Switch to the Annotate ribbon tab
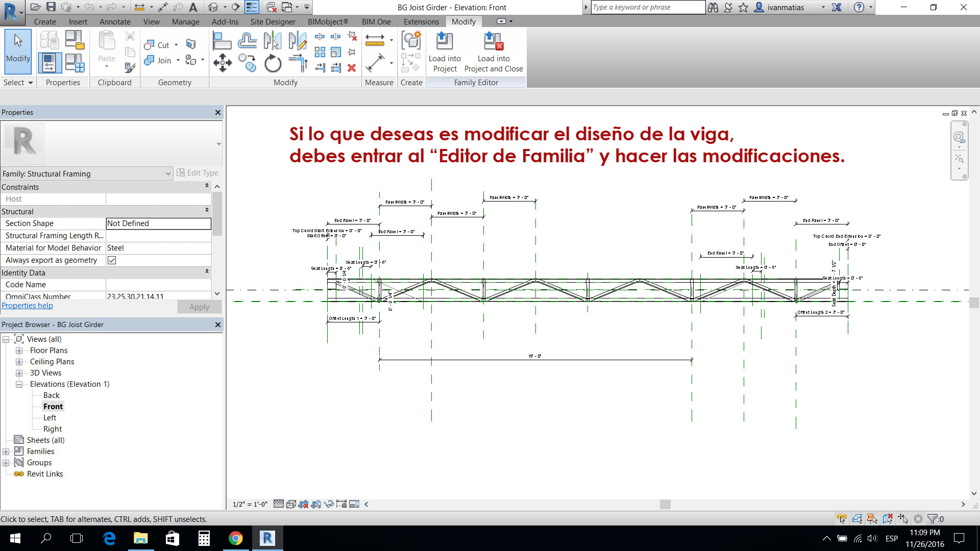The height and width of the screenshot is (551, 980). [x=115, y=21]
